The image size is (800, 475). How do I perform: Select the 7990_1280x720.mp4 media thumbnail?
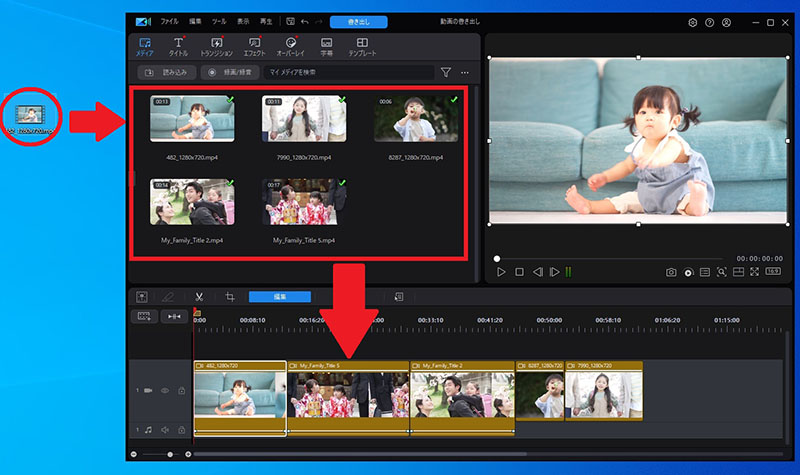pyautogui.click(x=304, y=118)
